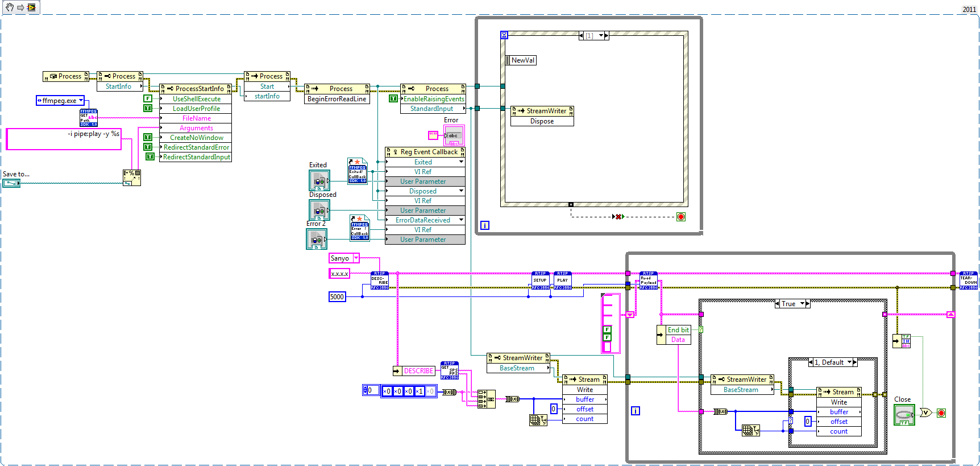Click the Save to... path control terminal
Image resolution: width=980 pixels, height=466 pixels.
tap(11, 183)
